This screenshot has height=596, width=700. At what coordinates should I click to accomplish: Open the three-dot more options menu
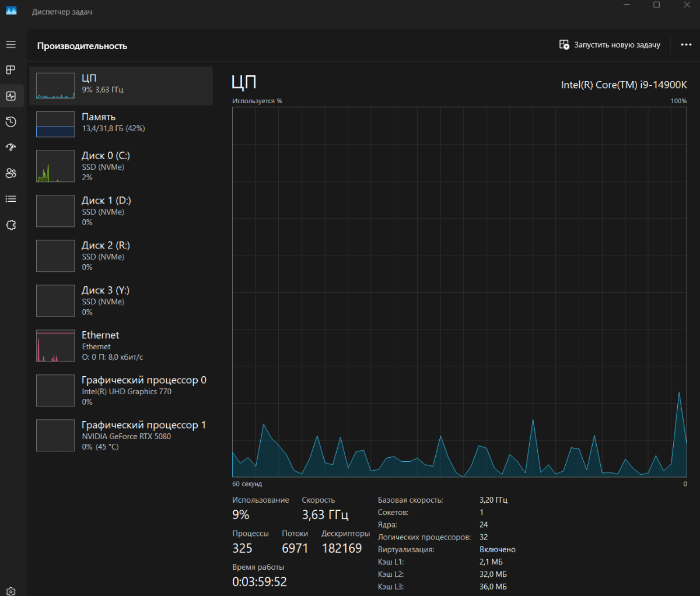tap(686, 45)
